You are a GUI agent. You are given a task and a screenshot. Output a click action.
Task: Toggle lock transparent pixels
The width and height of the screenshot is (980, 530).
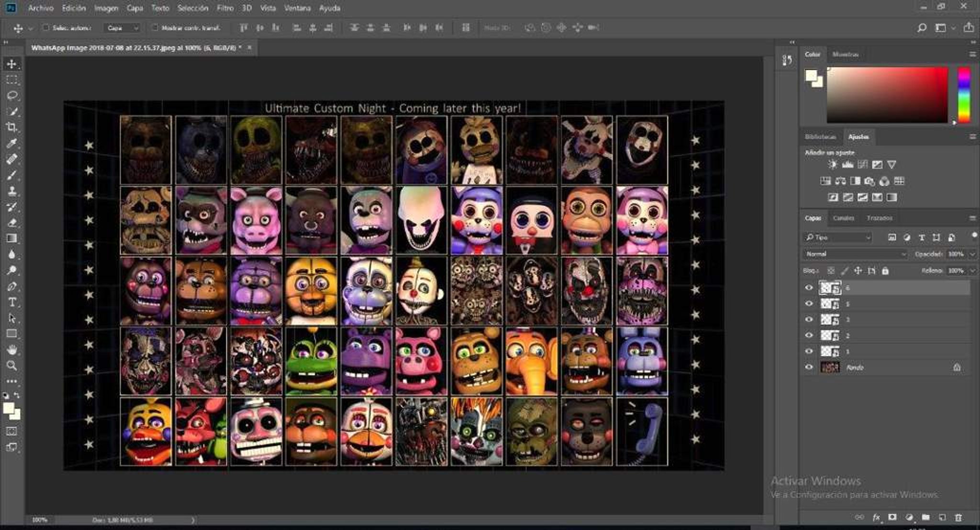click(831, 271)
